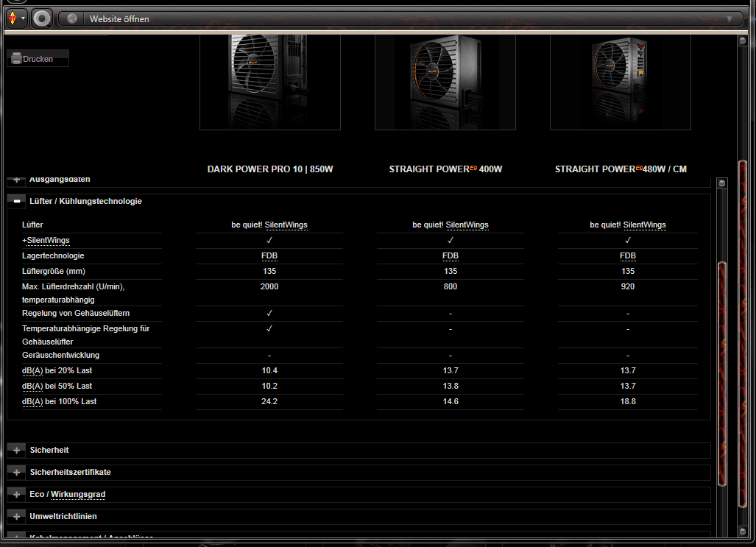Click the +SilentWings checkmark for Dark Power Pro
Screen dimensions: 756x547
click(x=269, y=240)
